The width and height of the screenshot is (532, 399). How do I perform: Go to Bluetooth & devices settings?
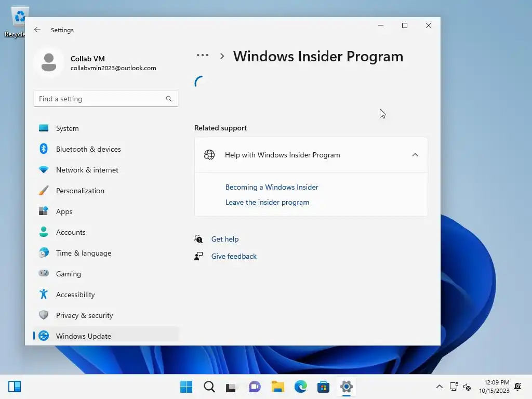(x=106, y=149)
